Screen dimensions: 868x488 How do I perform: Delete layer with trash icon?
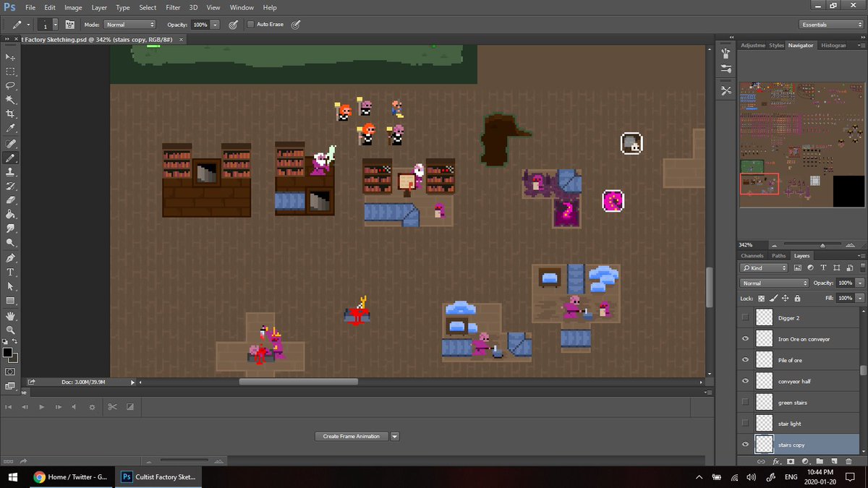tap(848, 461)
